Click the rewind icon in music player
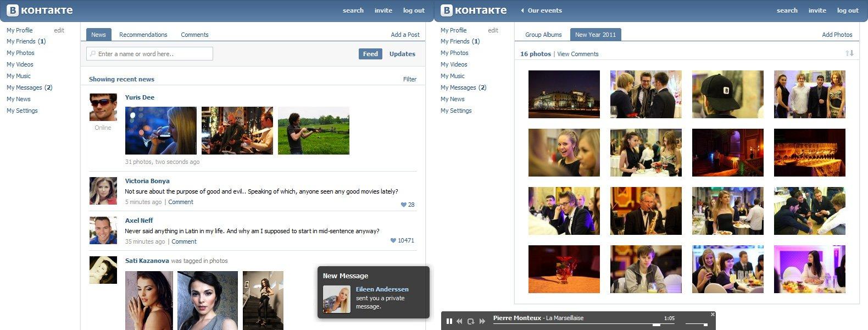 click(x=460, y=321)
